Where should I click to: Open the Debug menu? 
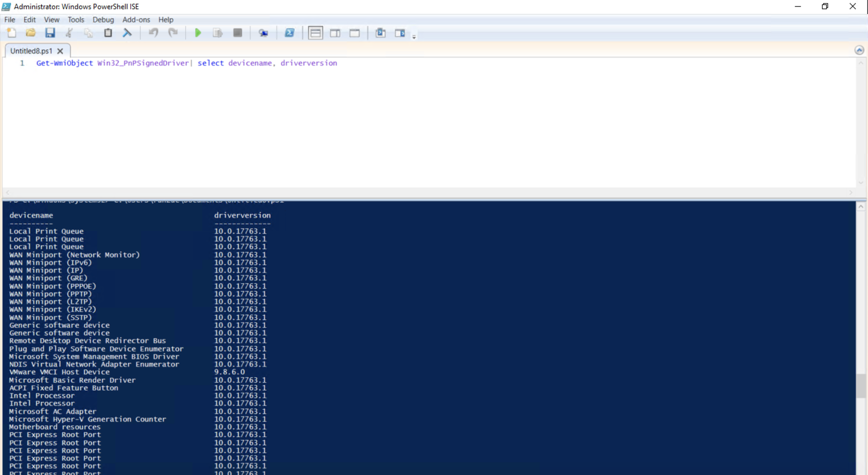pyautogui.click(x=103, y=20)
